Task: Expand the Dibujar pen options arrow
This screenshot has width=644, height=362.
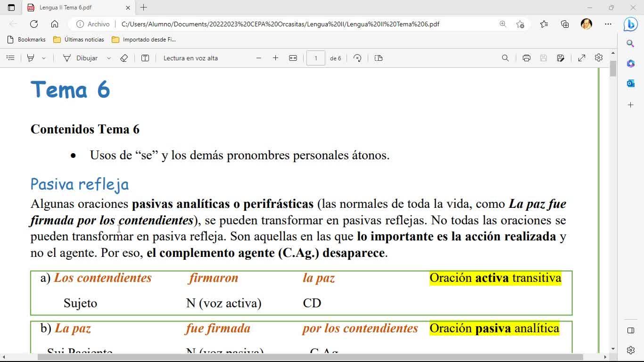Action: click(x=109, y=58)
